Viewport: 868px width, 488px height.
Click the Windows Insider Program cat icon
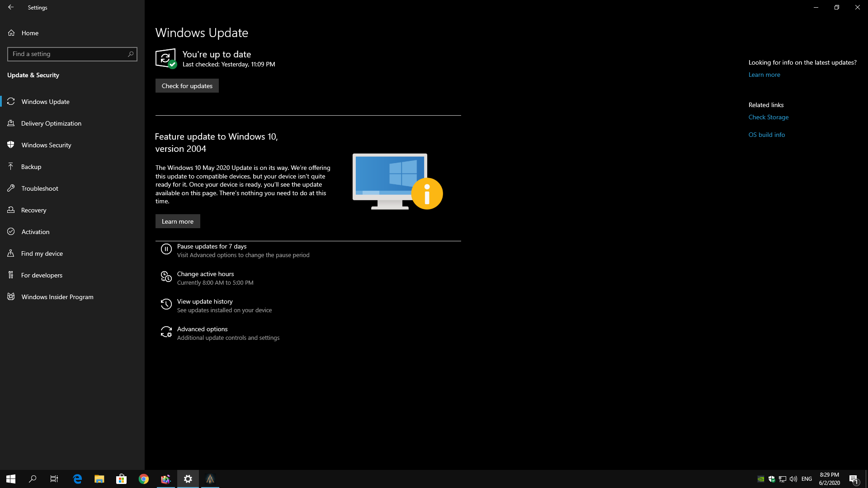point(11,297)
